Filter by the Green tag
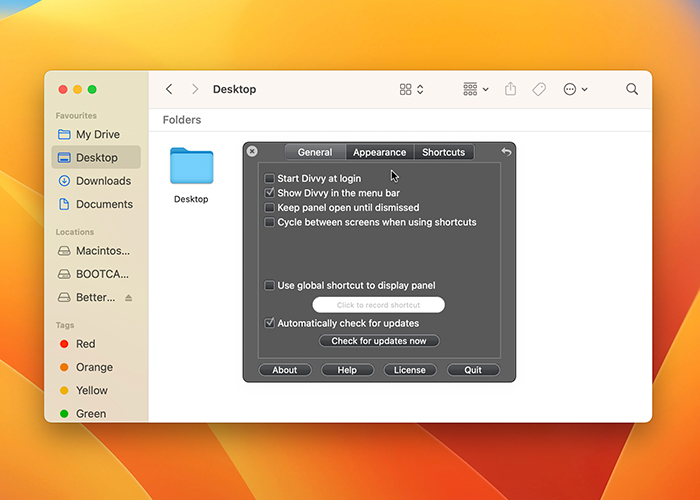Screen dimensions: 700x500 (x=96, y=413)
